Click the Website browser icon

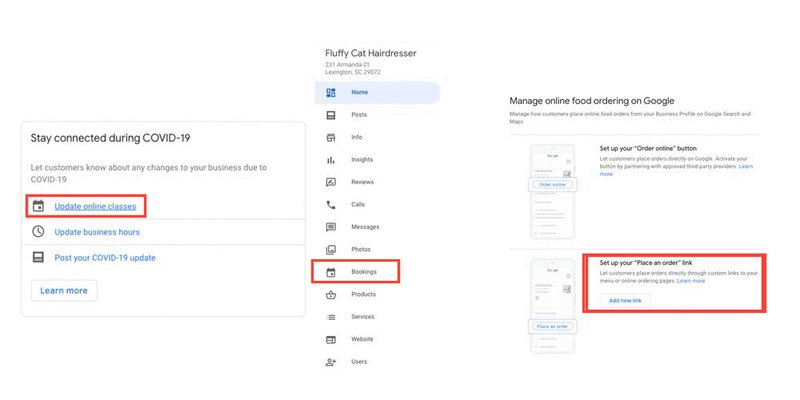point(331,339)
